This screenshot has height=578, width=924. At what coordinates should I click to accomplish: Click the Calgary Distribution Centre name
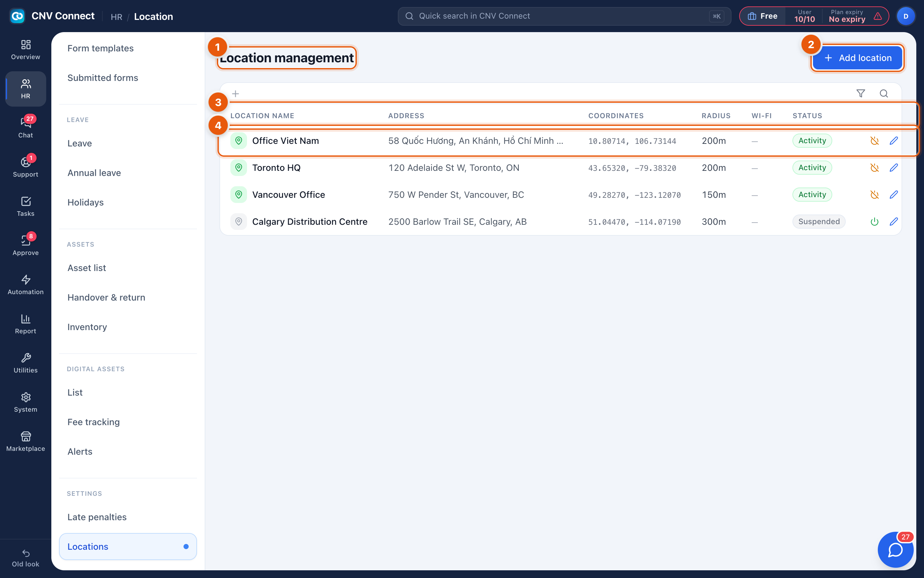[x=310, y=222]
